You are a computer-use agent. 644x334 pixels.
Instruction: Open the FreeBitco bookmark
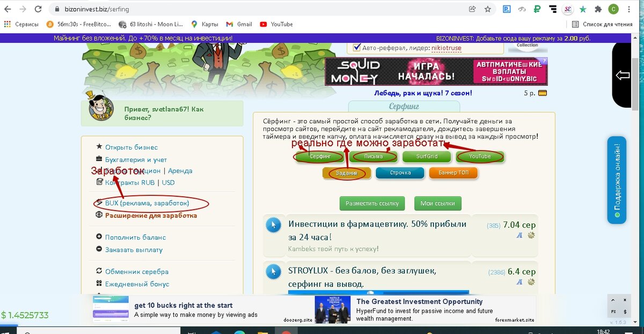point(79,24)
